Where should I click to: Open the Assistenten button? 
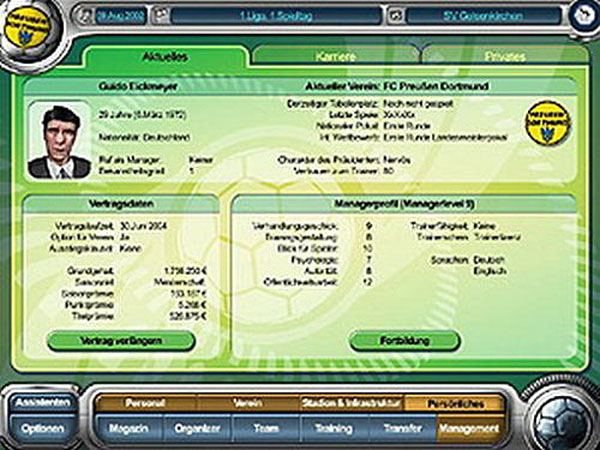(x=42, y=403)
